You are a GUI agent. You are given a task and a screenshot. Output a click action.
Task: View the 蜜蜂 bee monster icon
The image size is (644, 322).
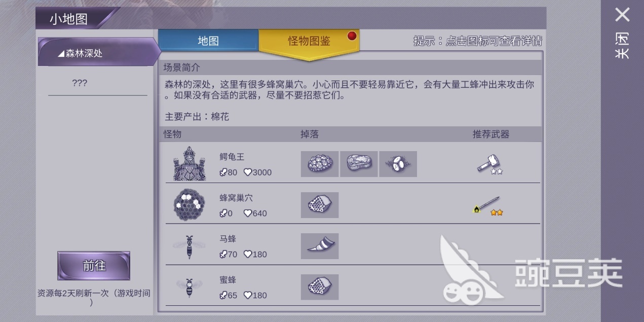190,288
